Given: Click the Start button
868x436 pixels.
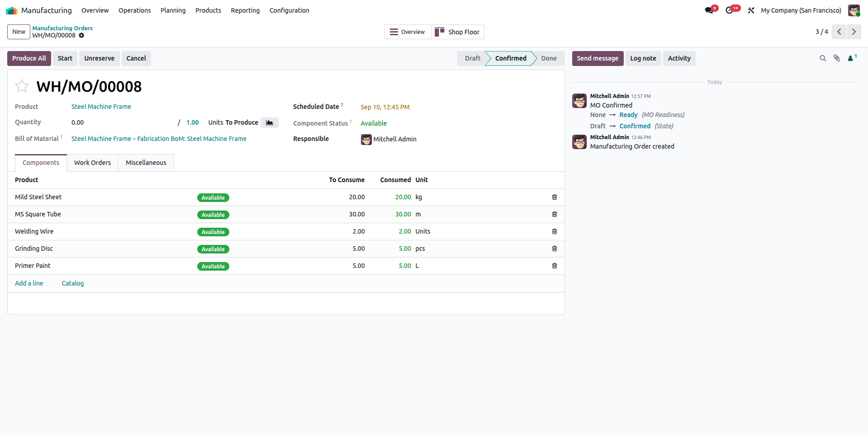Looking at the screenshot, I should (65, 58).
